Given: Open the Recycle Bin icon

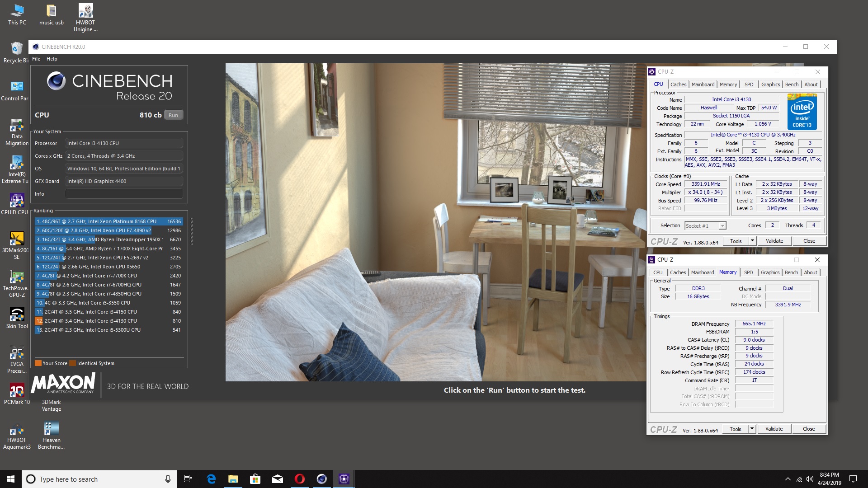Looking at the screenshot, I should coord(16,52).
